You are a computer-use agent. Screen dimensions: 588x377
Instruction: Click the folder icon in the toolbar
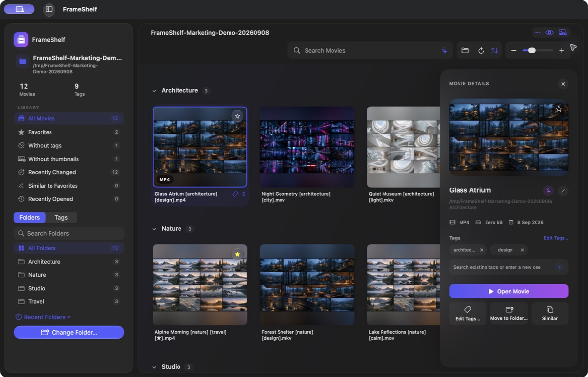click(465, 51)
